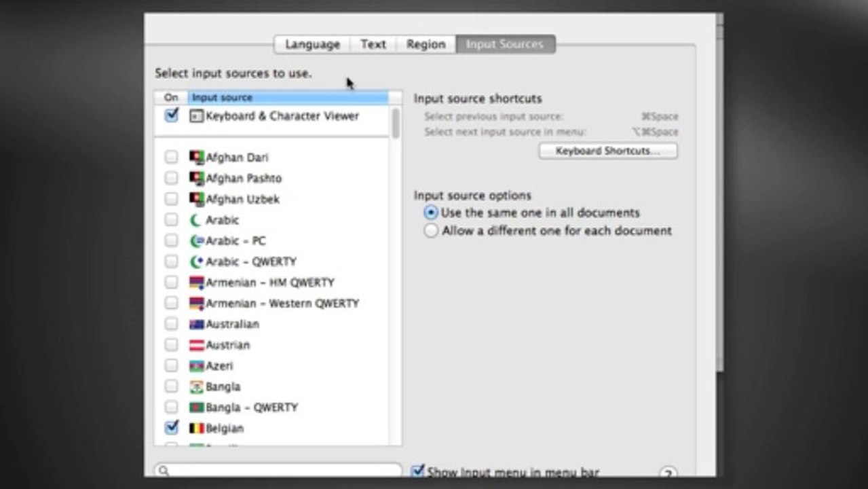The height and width of the screenshot is (489, 868).
Task: Open Keyboard Shortcuts... button
Action: (608, 151)
